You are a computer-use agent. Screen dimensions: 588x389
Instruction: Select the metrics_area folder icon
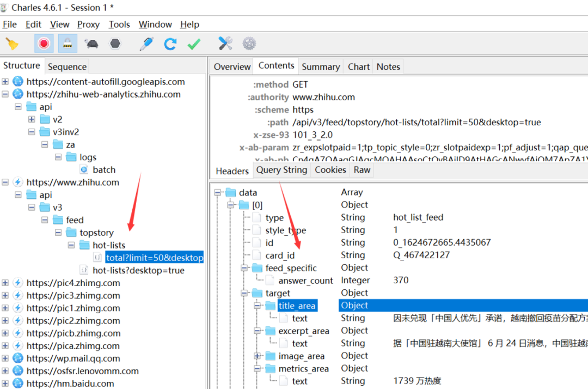[271, 369]
